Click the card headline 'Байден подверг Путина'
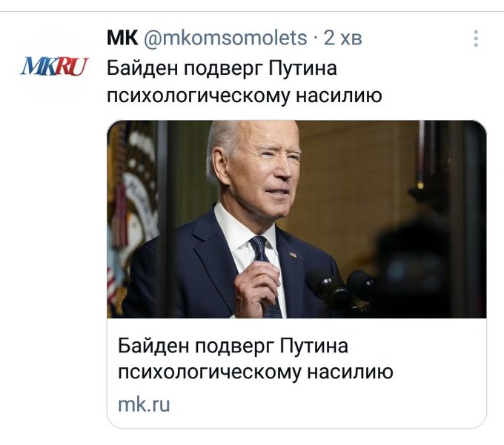The height and width of the screenshot is (445, 504). point(233,346)
